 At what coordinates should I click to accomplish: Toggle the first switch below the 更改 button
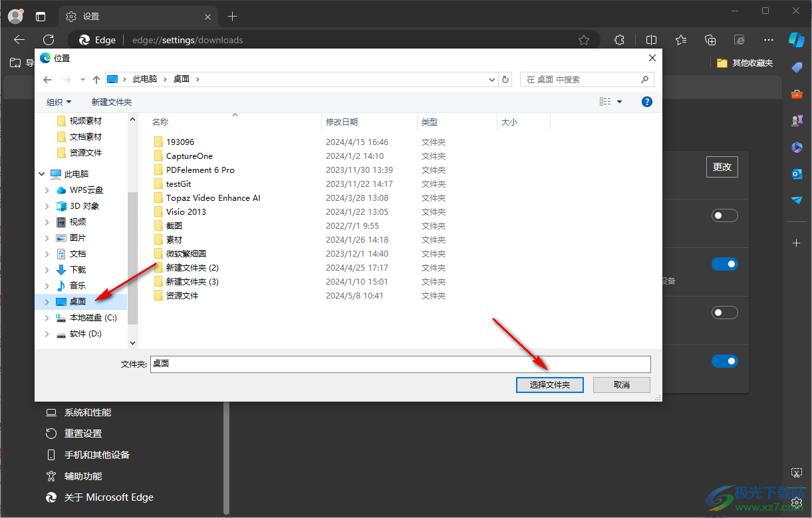pyautogui.click(x=725, y=215)
